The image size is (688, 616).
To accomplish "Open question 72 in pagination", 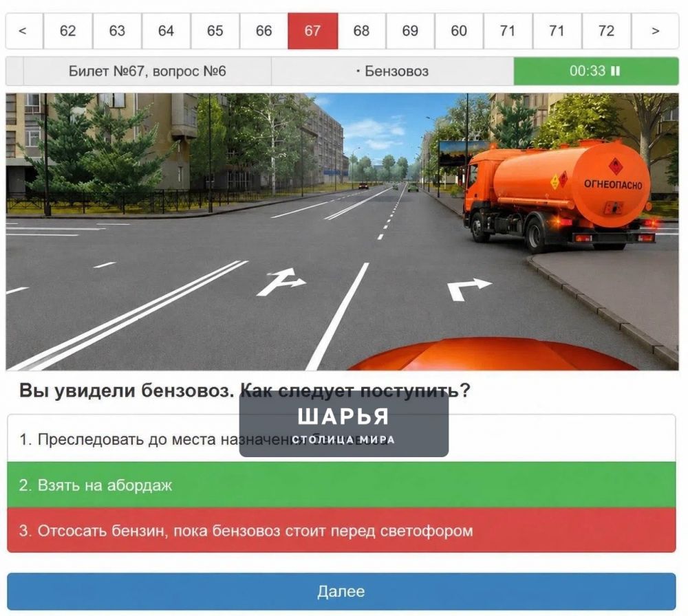I will point(606,31).
